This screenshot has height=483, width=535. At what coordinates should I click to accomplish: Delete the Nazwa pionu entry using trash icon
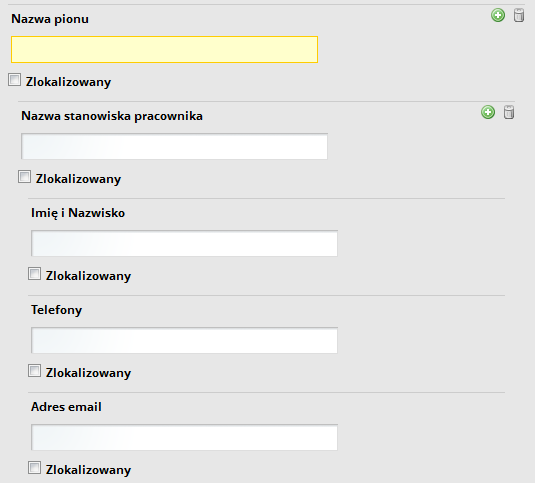point(519,15)
